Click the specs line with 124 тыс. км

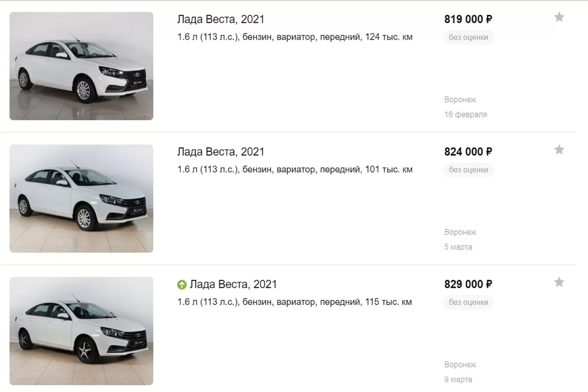point(295,37)
